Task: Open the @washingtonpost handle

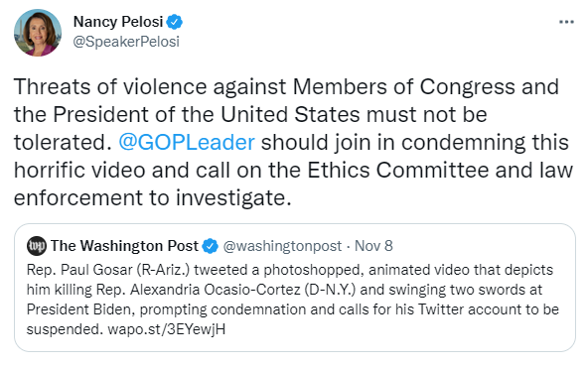Action: coord(282,246)
